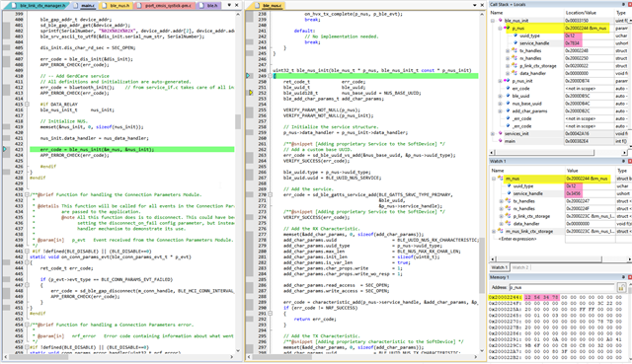Screen dimensions: 632x364
Task: Click the yellow marker at line 252
Action: [250, 93]
